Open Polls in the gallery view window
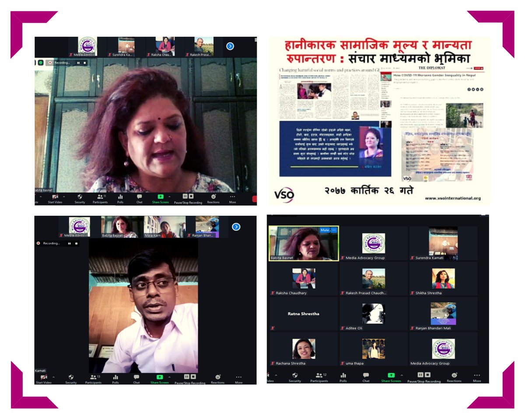The image size is (525, 420). click(x=343, y=378)
